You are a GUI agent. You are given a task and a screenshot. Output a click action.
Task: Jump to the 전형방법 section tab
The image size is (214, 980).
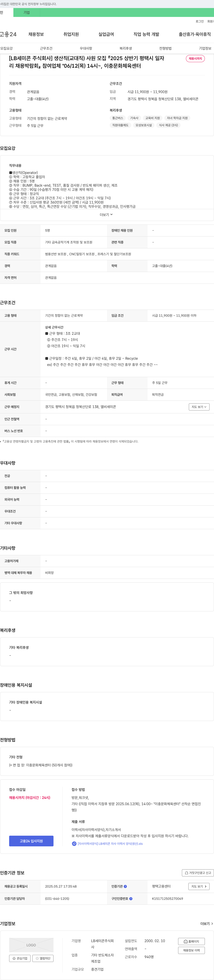(165, 48)
